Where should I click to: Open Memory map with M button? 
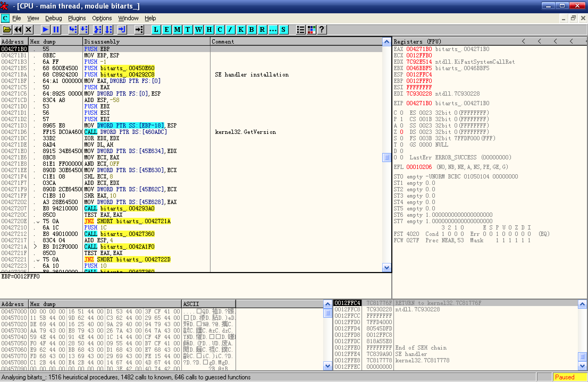[177, 29]
